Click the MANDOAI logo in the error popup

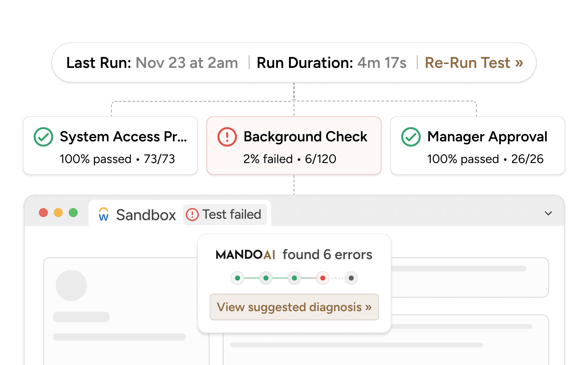[245, 255]
